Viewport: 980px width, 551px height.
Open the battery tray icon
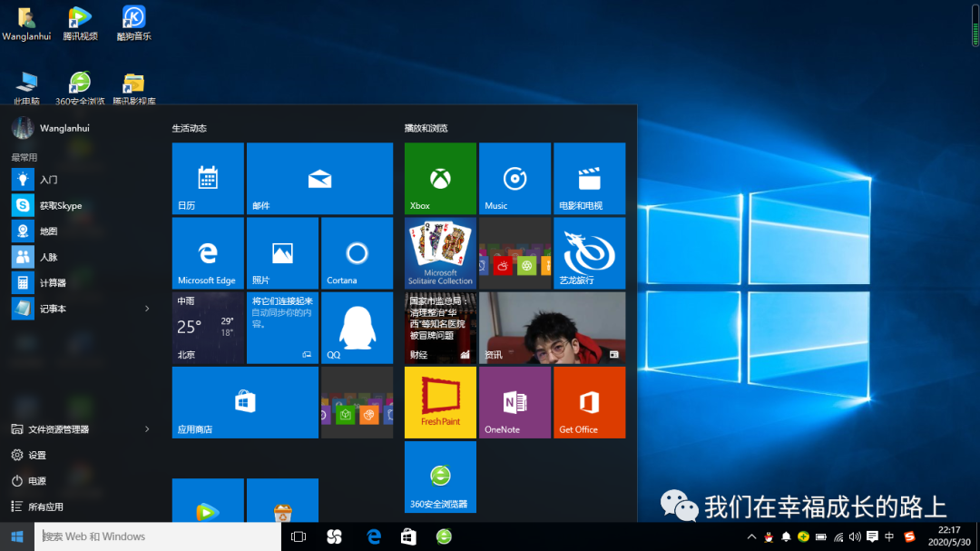click(820, 536)
